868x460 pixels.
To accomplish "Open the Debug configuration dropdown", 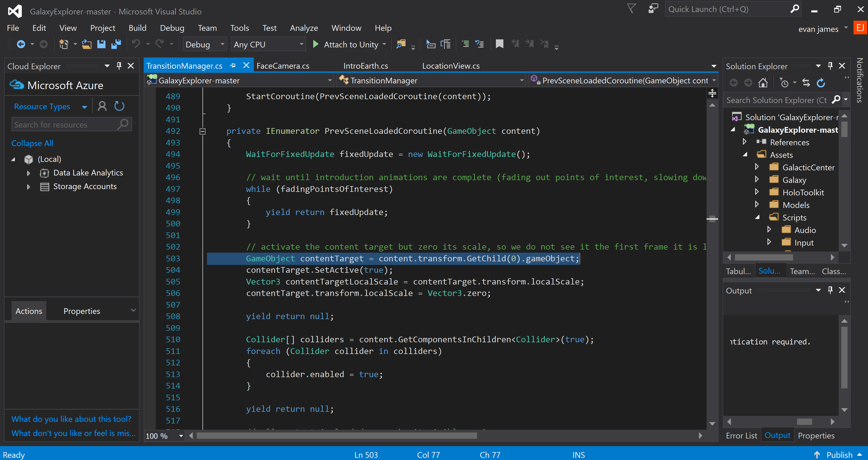I will [x=204, y=44].
